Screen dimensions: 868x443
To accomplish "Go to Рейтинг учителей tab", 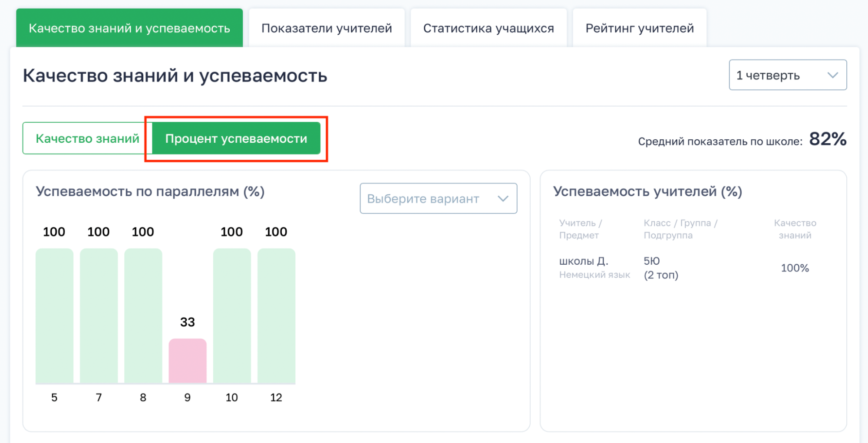I will (639, 28).
